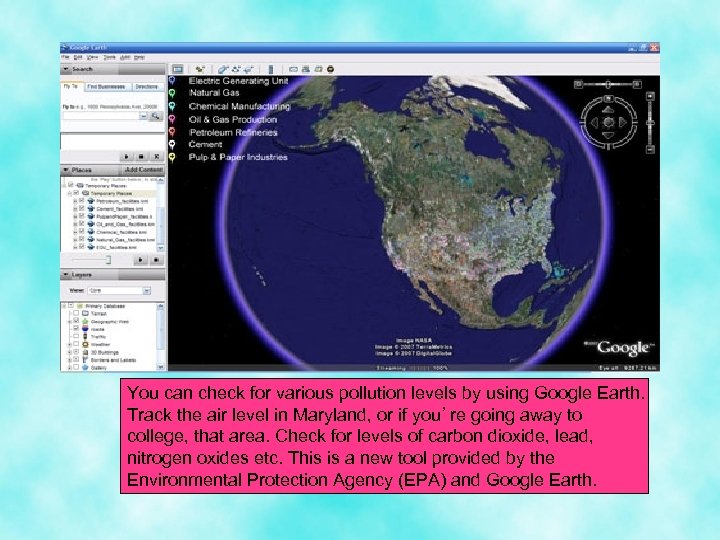This screenshot has height=540, width=720.
Task: Toggle EGU_facilities.kml checkbox
Action: [82, 247]
